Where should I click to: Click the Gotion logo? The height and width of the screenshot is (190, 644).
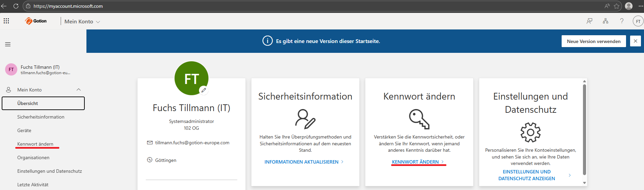tap(36, 21)
